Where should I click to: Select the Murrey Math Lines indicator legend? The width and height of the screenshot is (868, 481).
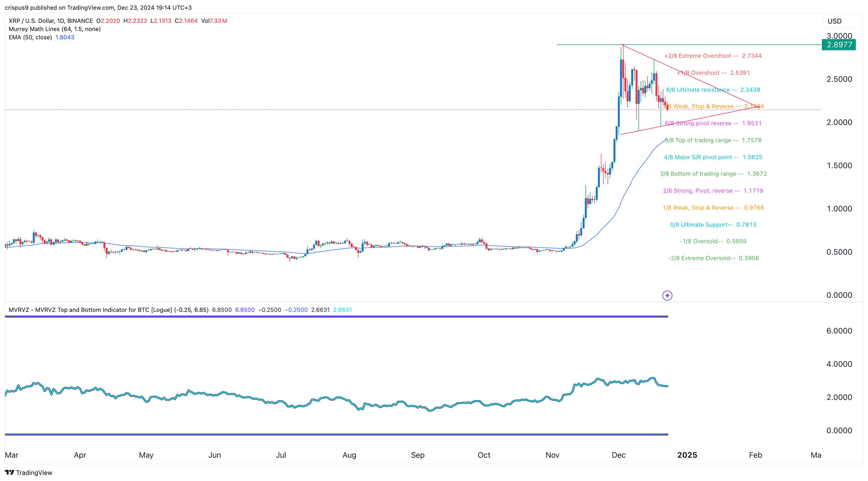point(55,29)
